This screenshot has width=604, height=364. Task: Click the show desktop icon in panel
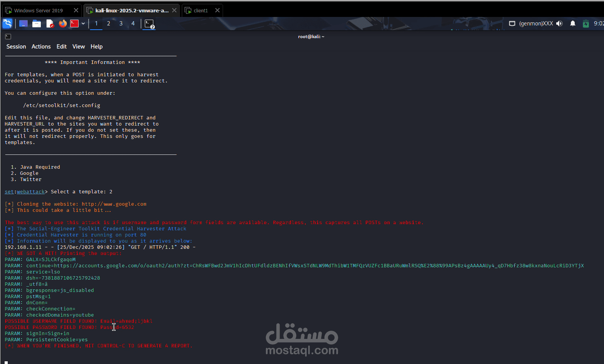click(23, 23)
